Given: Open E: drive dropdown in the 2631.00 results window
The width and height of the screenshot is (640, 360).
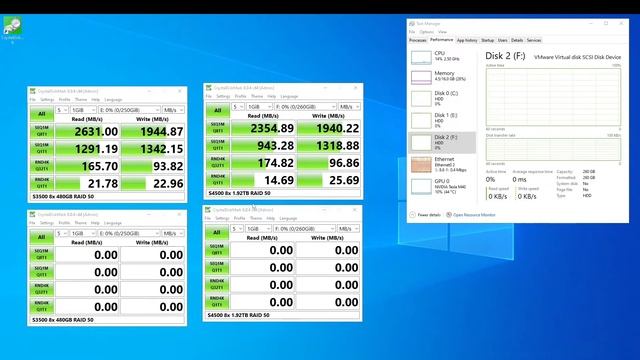Looking at the screenshot, I should pos(129,110).
